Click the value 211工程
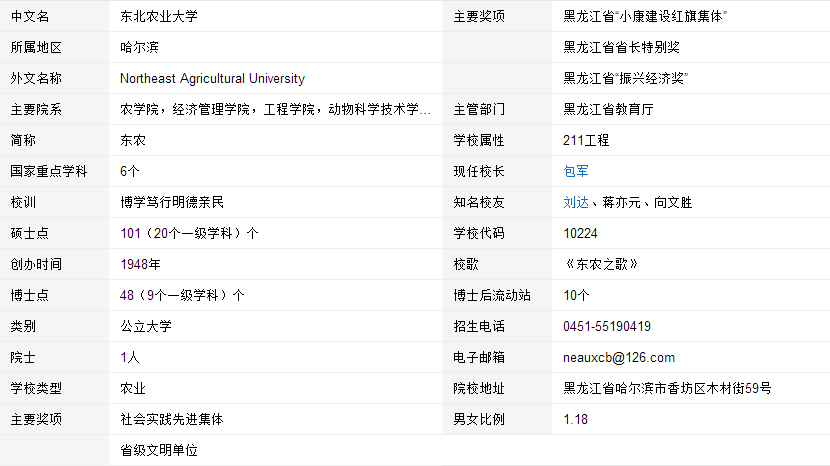 (586, 140)
